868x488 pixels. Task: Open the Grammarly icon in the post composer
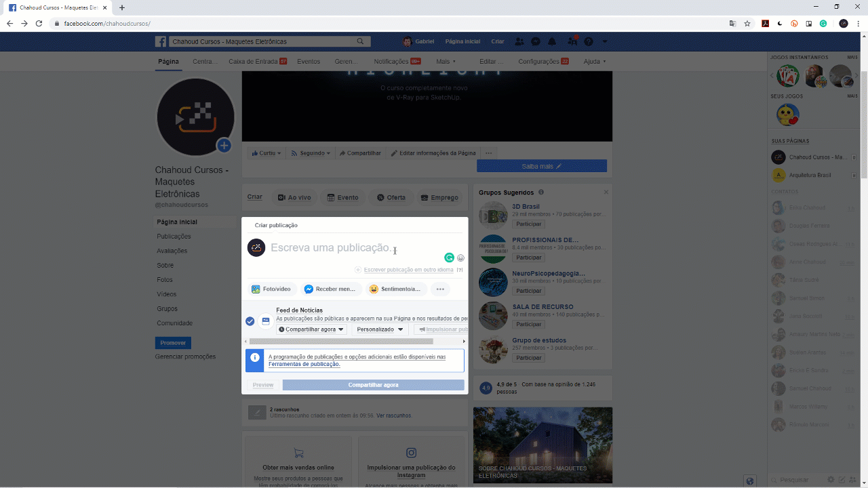tap(449, 258)
